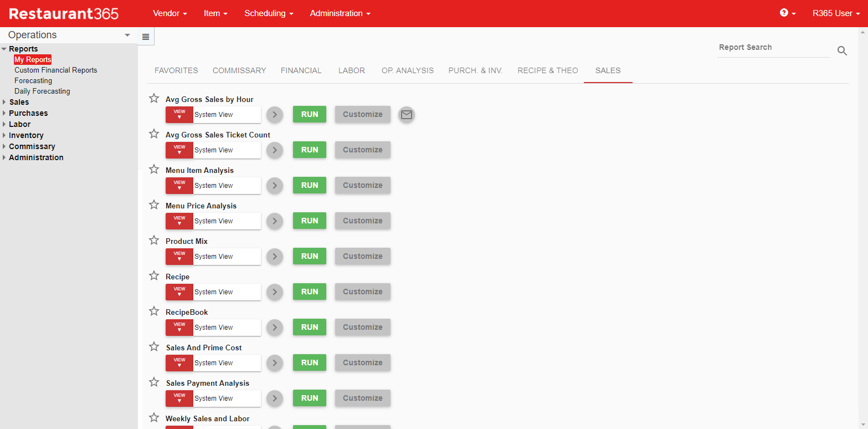Expand the Purchases tree node
Screen dimensions: 868x429
pos(4,113)
